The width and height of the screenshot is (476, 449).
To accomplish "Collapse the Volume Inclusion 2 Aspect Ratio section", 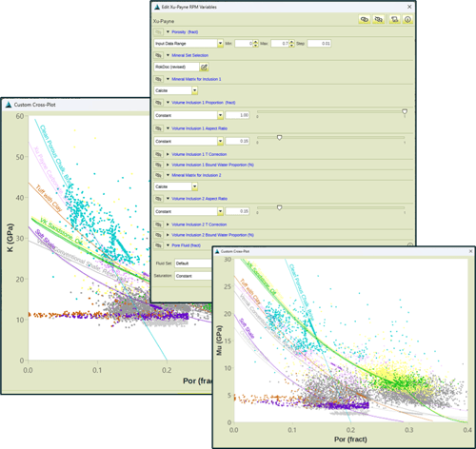I will tap(168, 199).
